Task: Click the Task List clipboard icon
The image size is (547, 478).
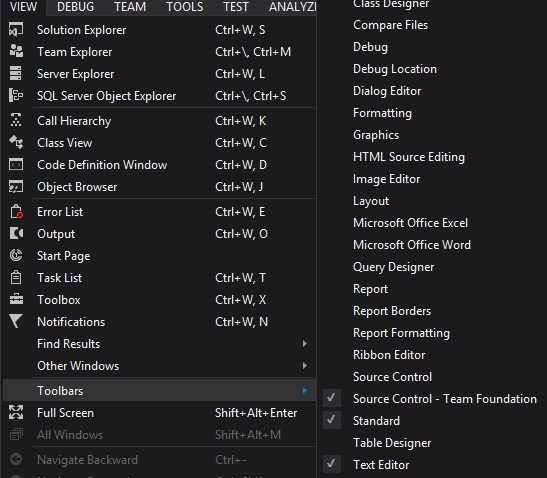Action: coord(16,277)
